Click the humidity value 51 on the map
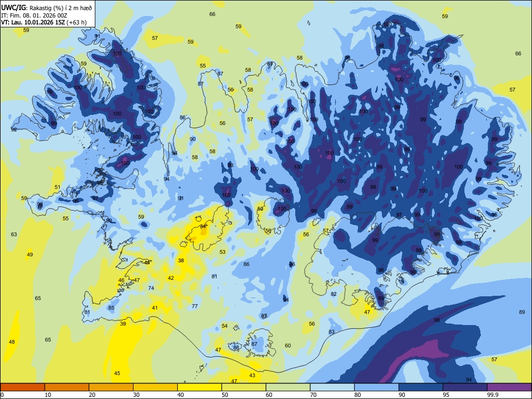Screen dimensions: 532x399 click(x=57, y=187)
